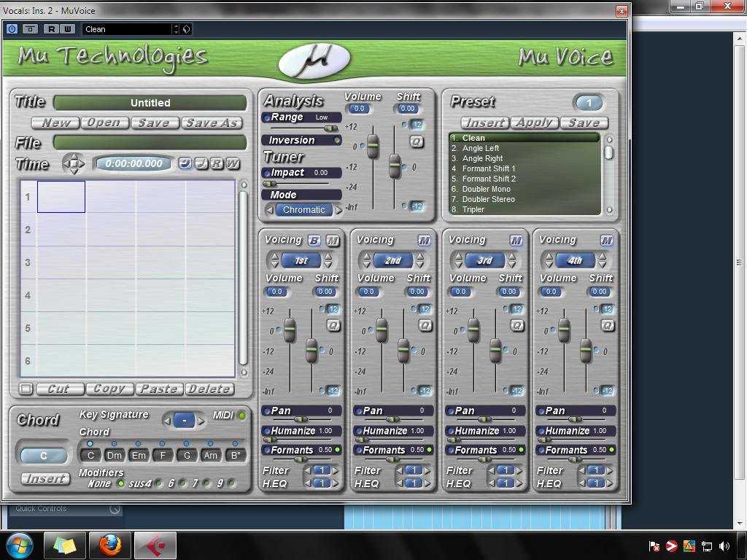The image size is (747, 560).
Task: Enable automation Write button in plugin header
Action: click(67, 29)
